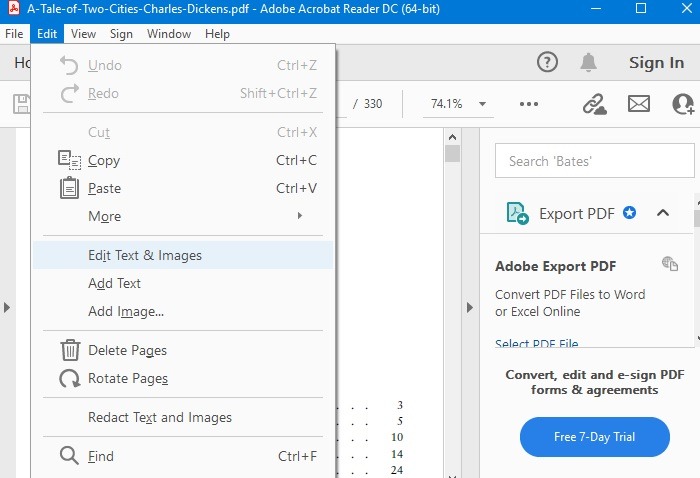Image resolution: width=700 pixels, height=478 pixels.
Task: Expand the left navigation pane arrow
Action: (7, 308)
